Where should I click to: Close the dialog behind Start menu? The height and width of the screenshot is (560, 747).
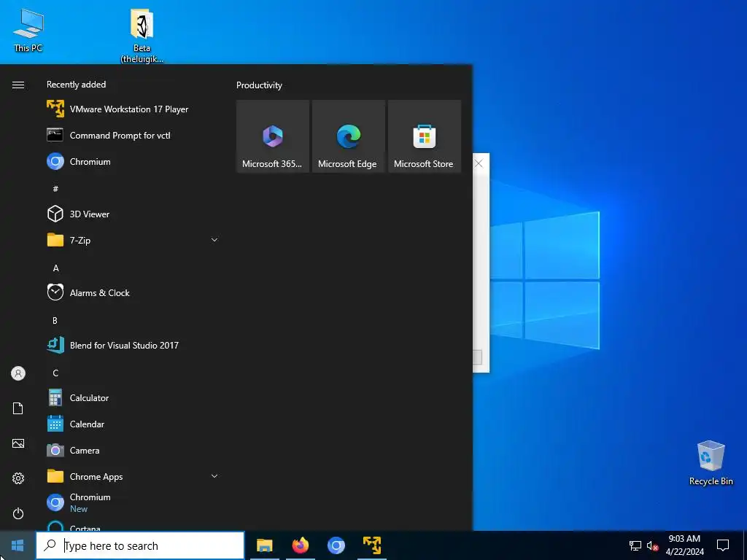479,164
